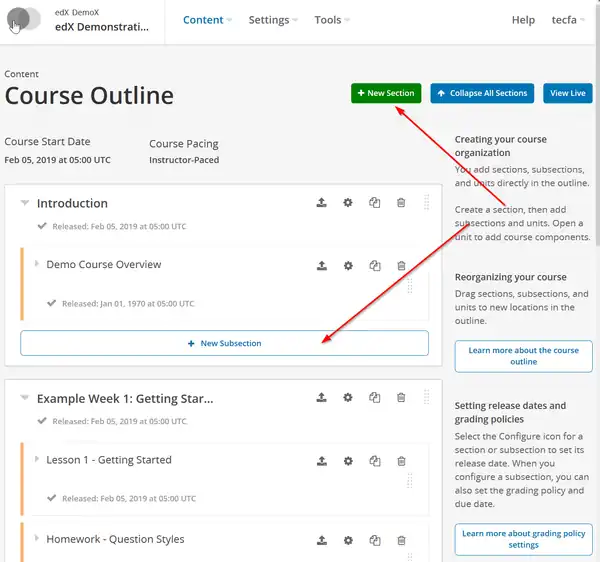Duplicate the Introduction section
Viewport: 600px width, 562px height.
374,203
